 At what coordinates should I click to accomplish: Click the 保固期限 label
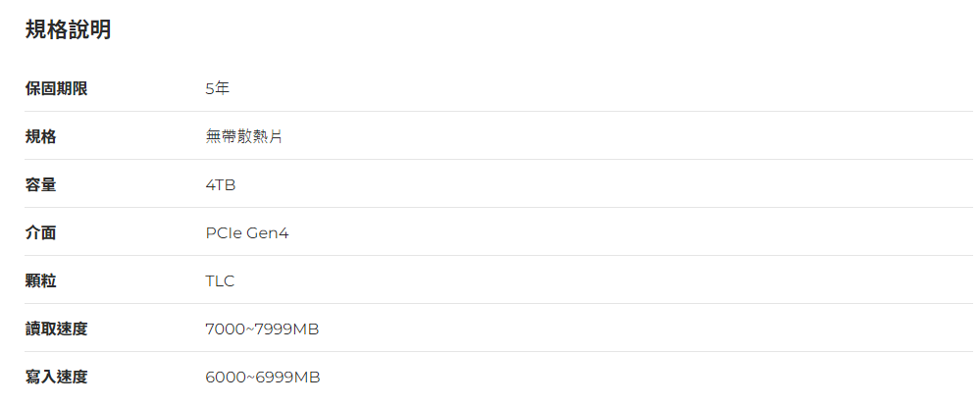(56, 88)
